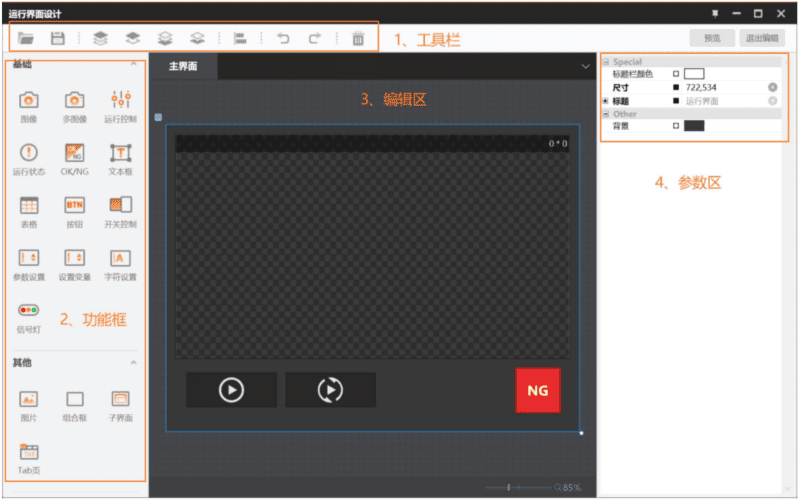Maximize the 运行界面设计 window
This screenshot has width=801, height=501.
pyautogui.click(x=758, y=14)
